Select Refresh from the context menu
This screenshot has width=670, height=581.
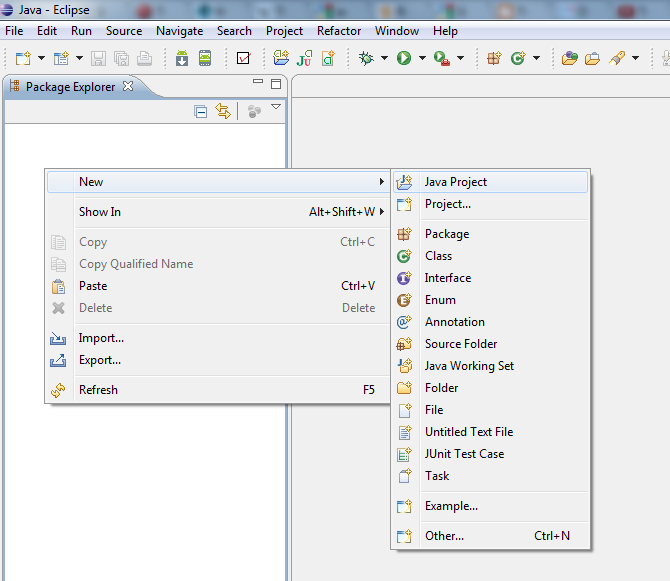pyautogui.click(x=218, y=390)
